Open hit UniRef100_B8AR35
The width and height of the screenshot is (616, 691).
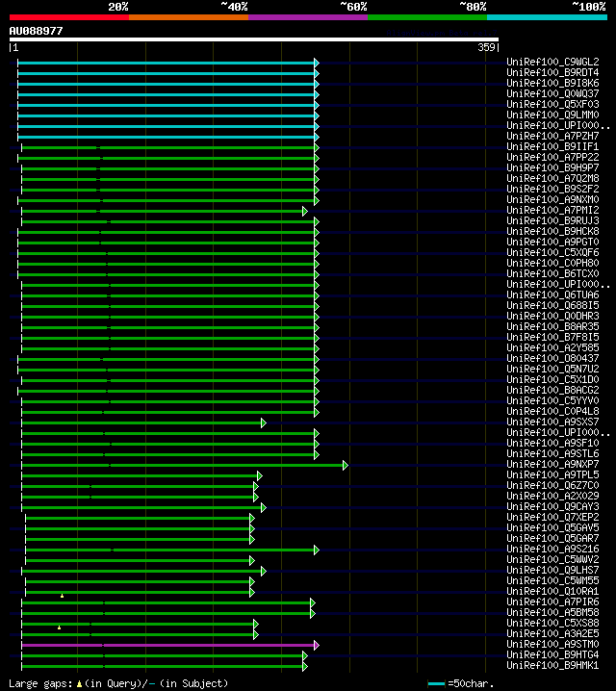[552, 326]
